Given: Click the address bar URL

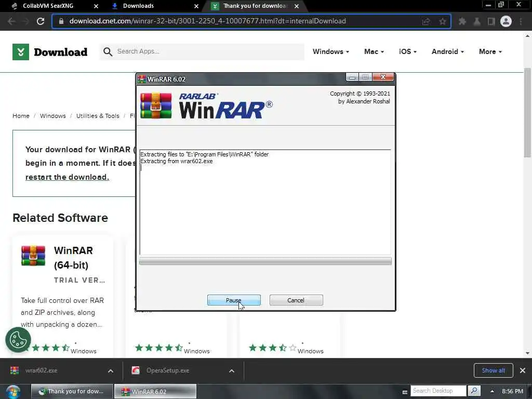Looking at the screenshot, I should 208,21.
